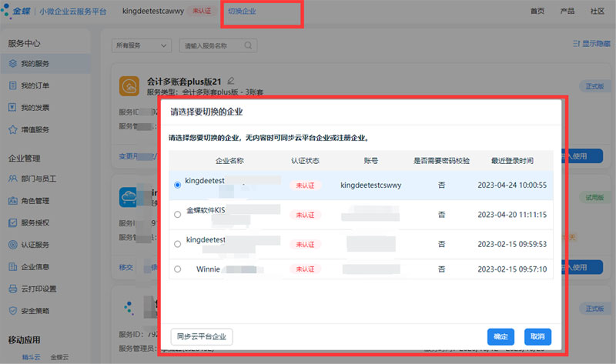Click the account cell kingdeetestcswwy
This screenshot has width=616, height=364.
tap(371, 185)
